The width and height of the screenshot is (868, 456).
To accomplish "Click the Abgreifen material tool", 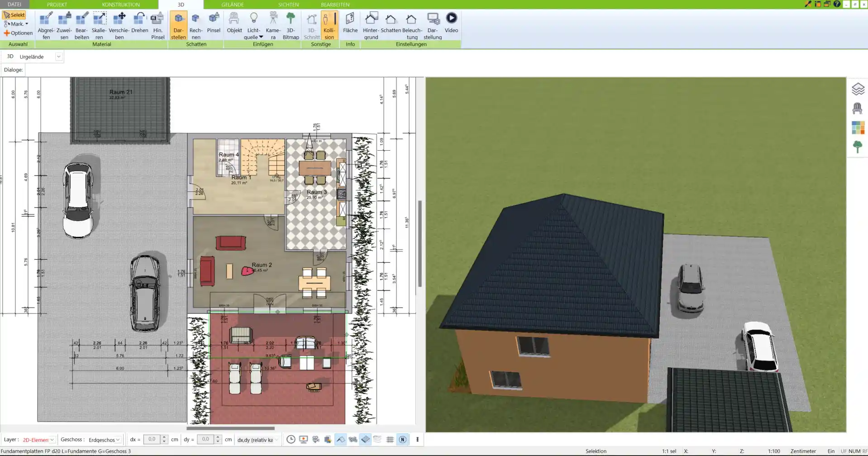I will pos(46,26).
